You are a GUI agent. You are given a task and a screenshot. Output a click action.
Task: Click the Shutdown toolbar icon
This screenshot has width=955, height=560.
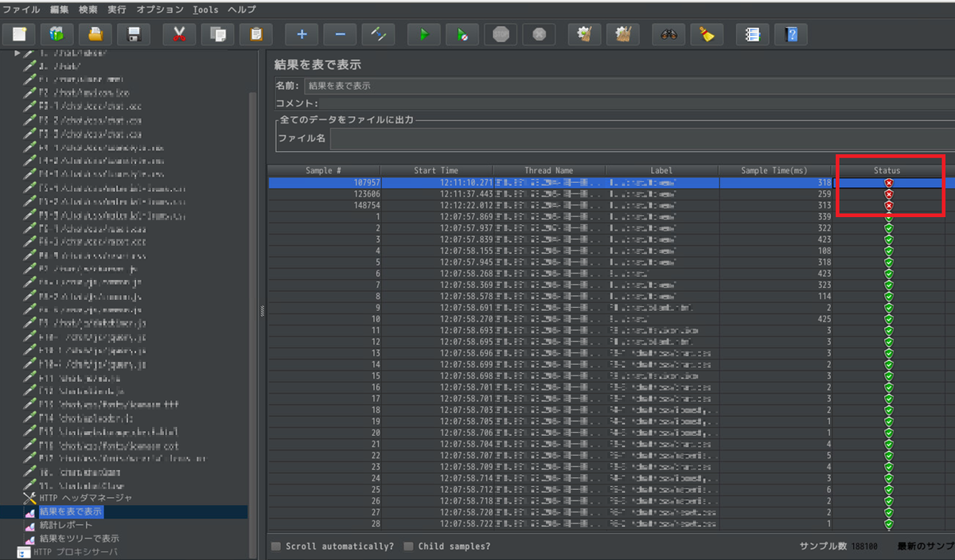point(539,34)
